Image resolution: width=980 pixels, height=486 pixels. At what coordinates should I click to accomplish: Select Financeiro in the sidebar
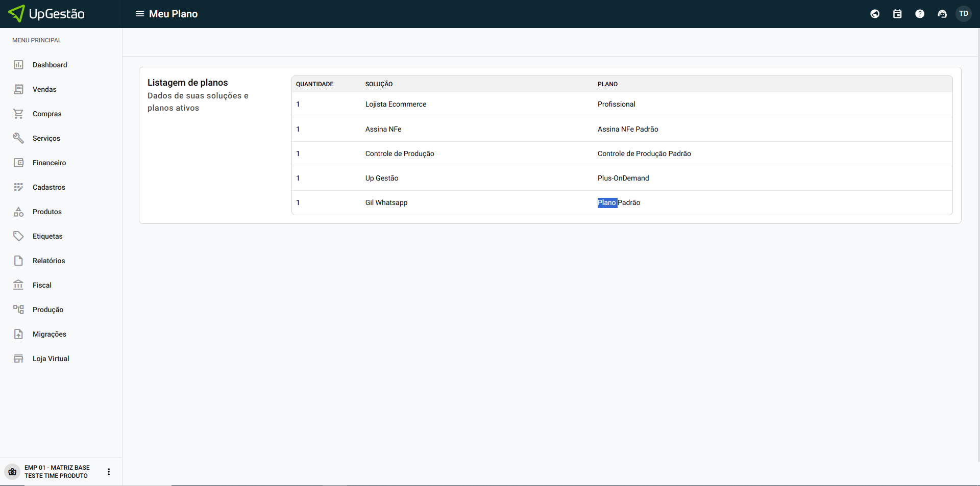pyautogui.click(x=49, y=163)
